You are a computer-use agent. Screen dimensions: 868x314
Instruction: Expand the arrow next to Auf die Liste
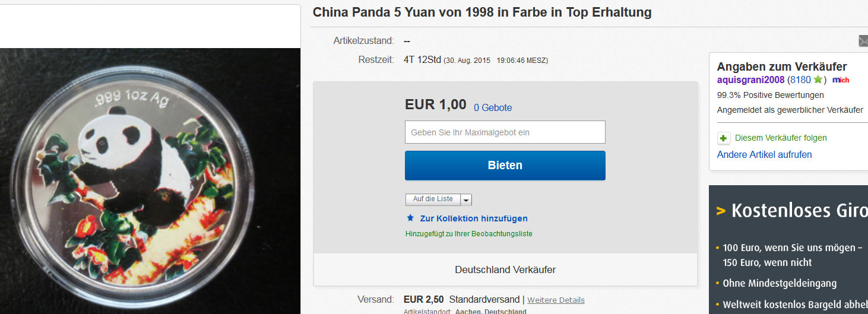466,199
